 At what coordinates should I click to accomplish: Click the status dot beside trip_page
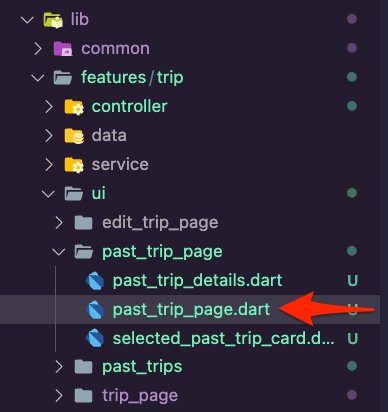pyautogui.click(x=352, y=395)
